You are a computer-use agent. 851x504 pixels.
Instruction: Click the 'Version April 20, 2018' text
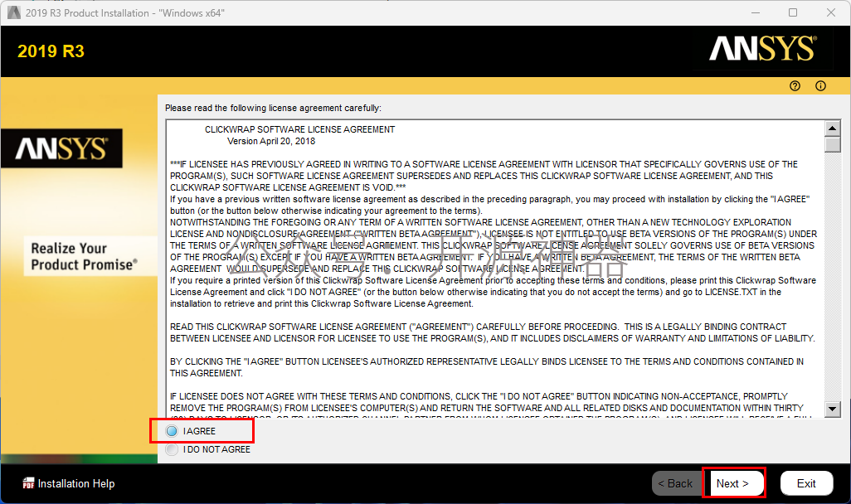(x=271, y=141)
